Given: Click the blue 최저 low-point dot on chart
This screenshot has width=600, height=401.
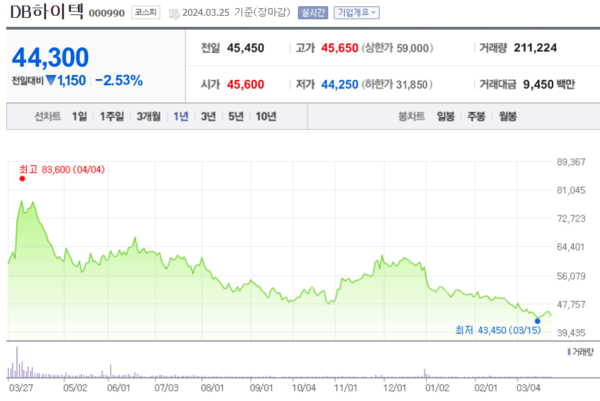Looking at the screenshot, I should 537,320.
